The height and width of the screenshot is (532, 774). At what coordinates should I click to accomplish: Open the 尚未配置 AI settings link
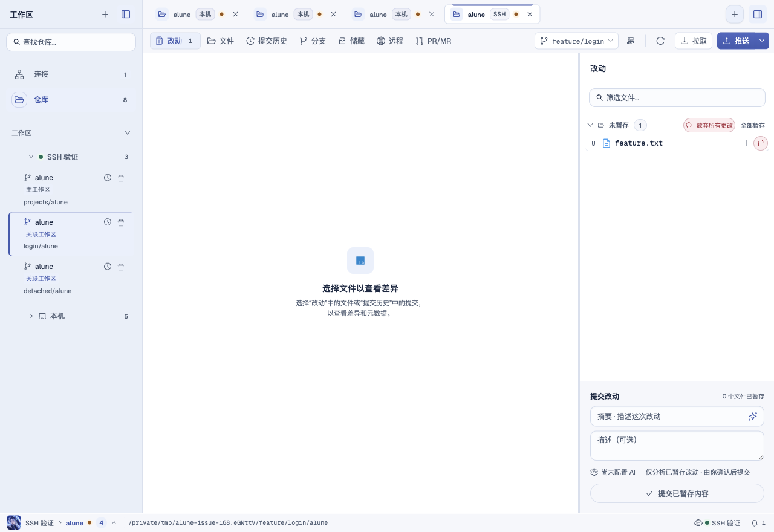(x=613, y=472)
